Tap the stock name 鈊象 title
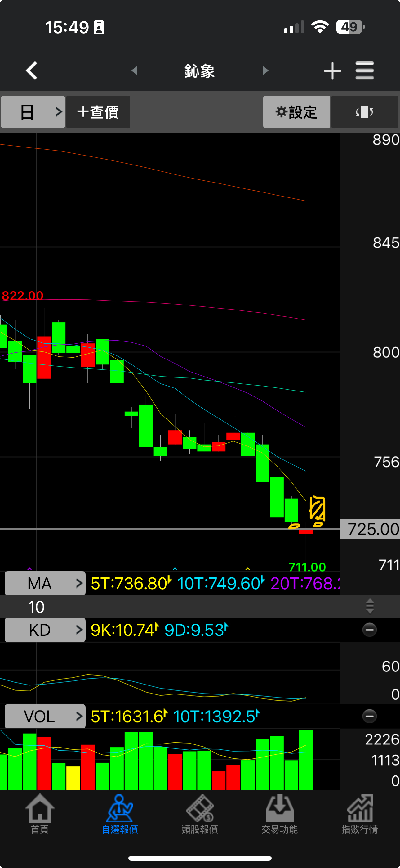Viewport: 400px width, 868px height. (x=200, y=71)
